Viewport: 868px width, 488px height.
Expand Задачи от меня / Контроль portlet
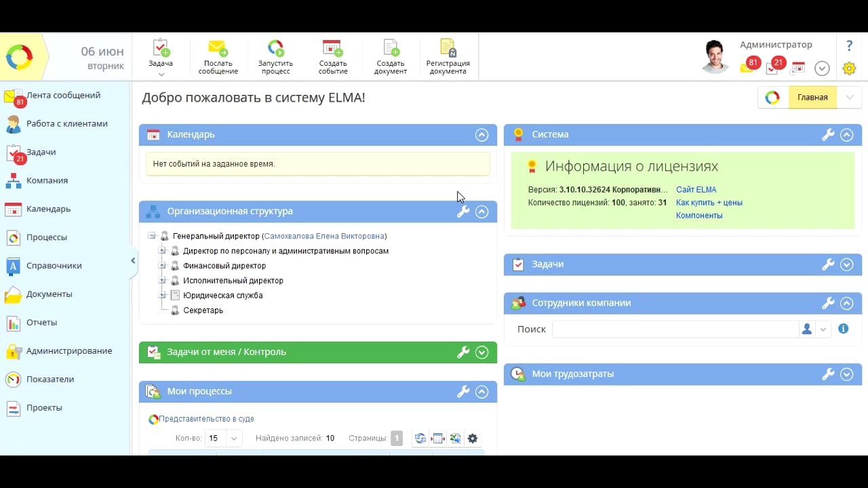coord(481,352)
